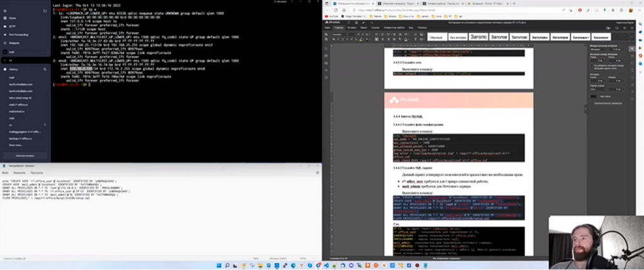Image resolution: width=644 pixels, height=270 pixels.
Task: Open the Файл menu in Notepad
Action: tap(5, 173)
